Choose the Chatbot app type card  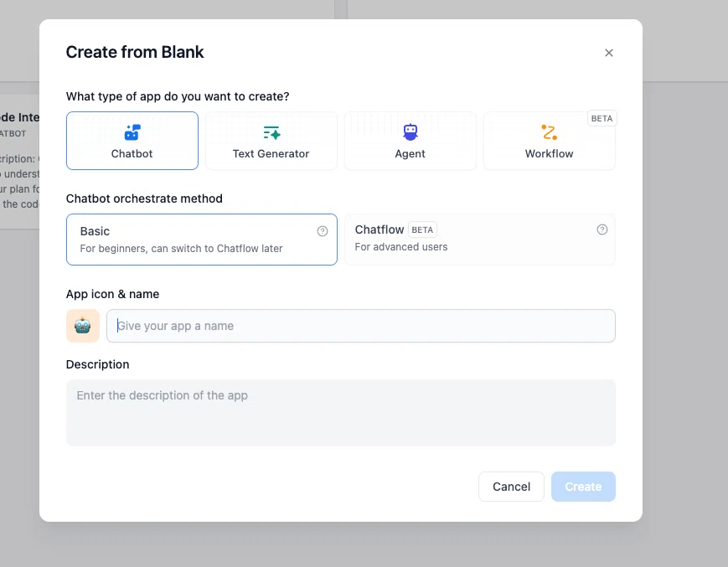point(132,141)
